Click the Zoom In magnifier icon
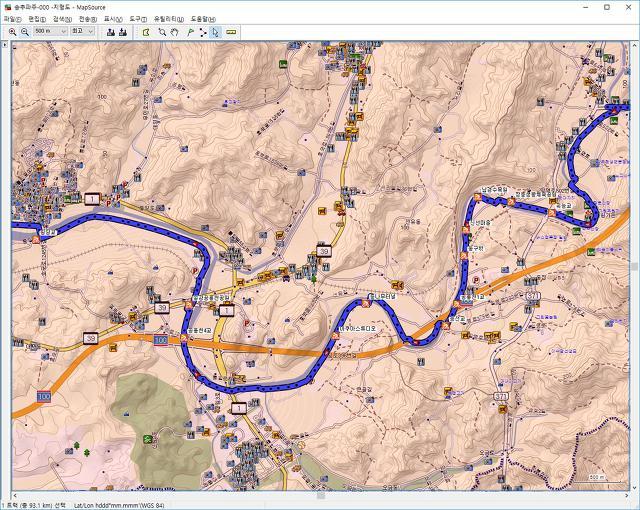 click(x=12, y=32)
